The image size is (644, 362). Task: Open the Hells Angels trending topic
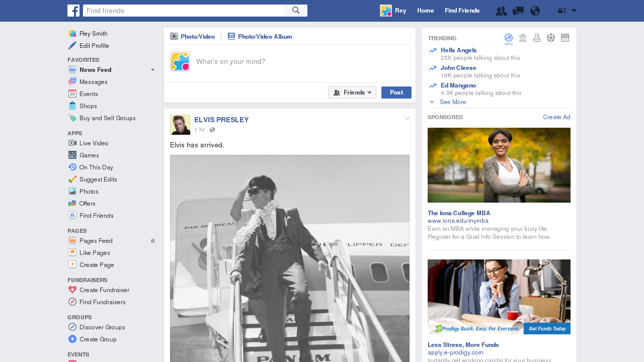click(x=459, y=50)
